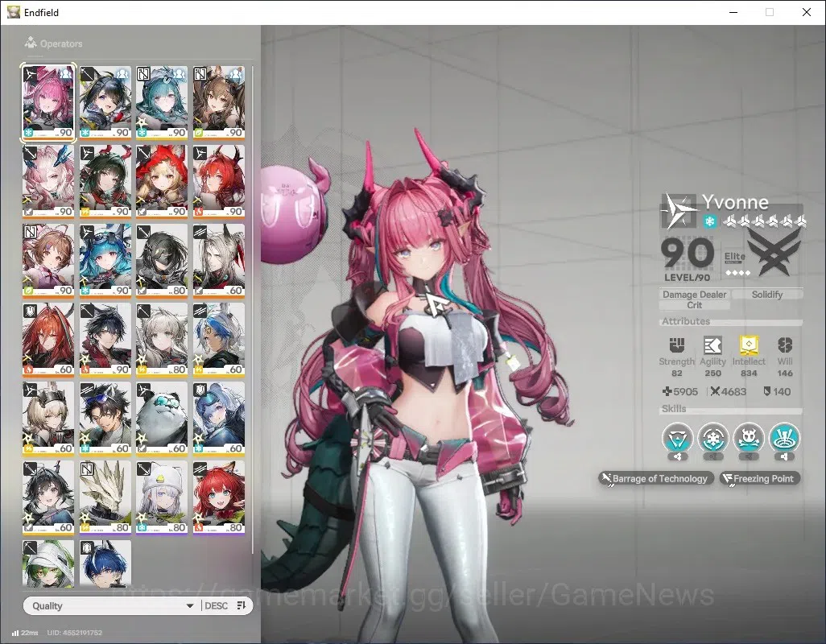This screenshot has height=644, width=826.
Task: Click the Operators title text
Action: point(61,43)
